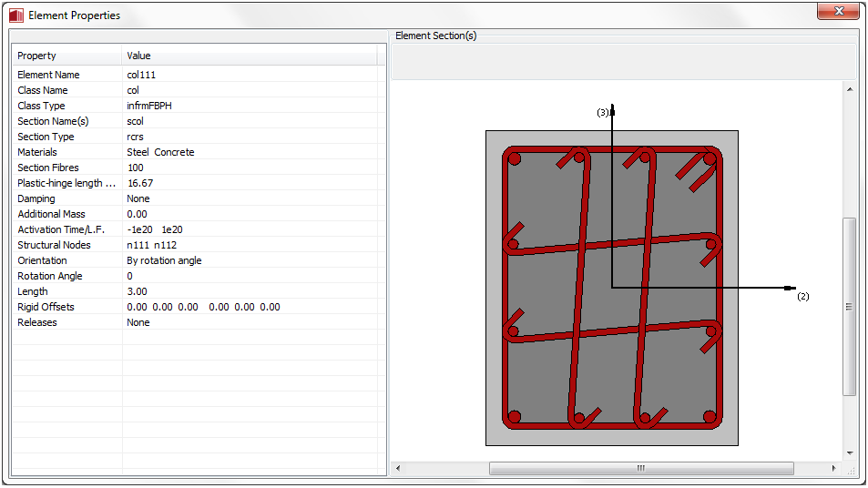
Task: Click the axis (2) label in section view
Action: 802,297
